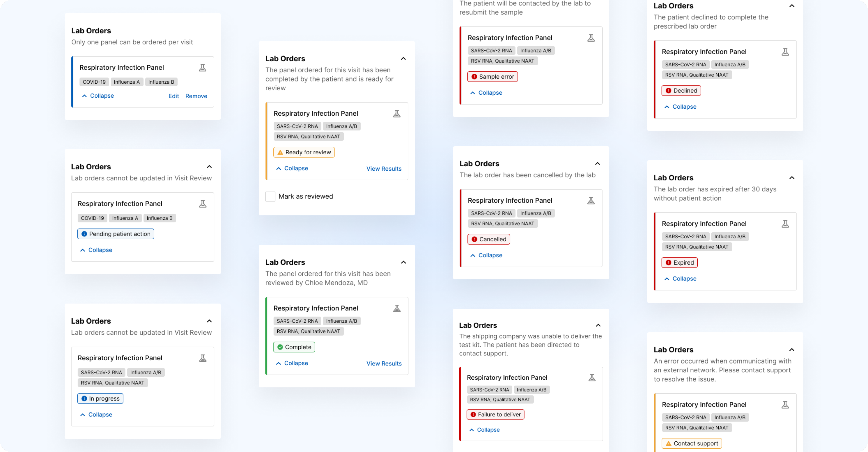Click red alert icon in Sample error badge
This screenshot has width=868, height=452.
474,77
